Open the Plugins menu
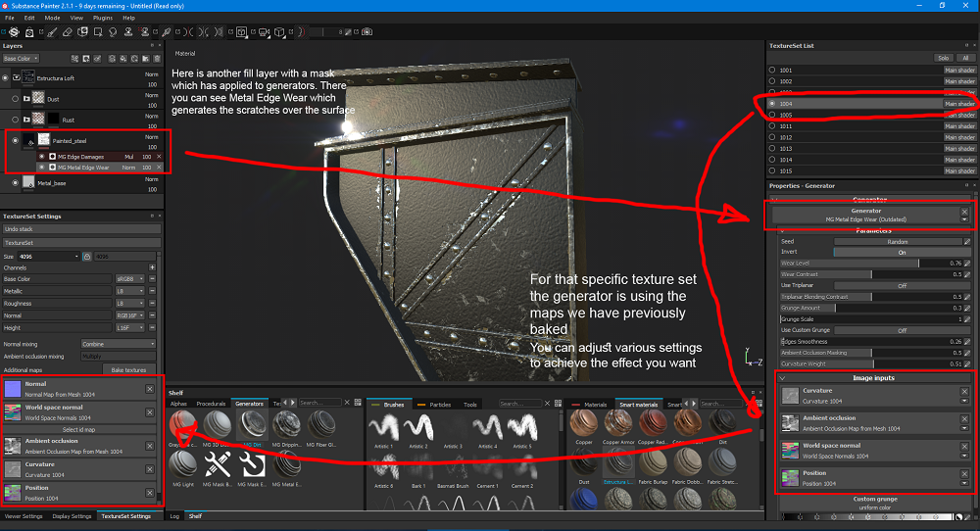Viewport: 980px width, 531px height. point(103,18)
